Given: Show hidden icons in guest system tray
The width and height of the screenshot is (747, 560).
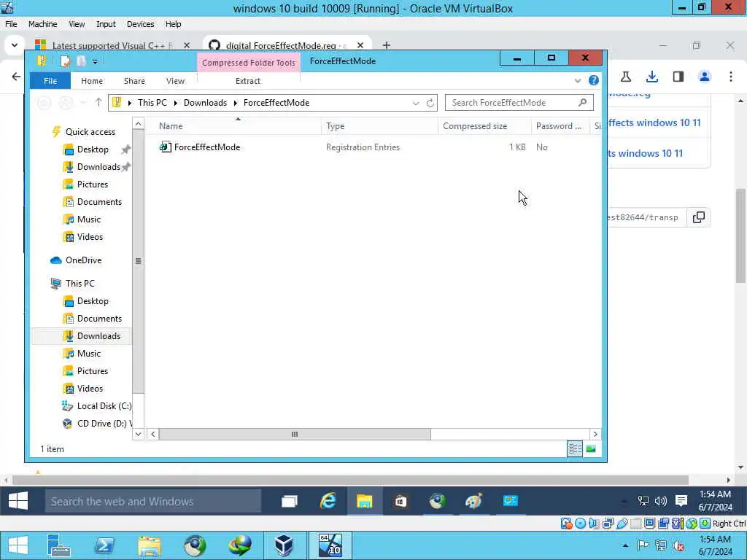Looking at the screenshot, I should coord(624,501).
